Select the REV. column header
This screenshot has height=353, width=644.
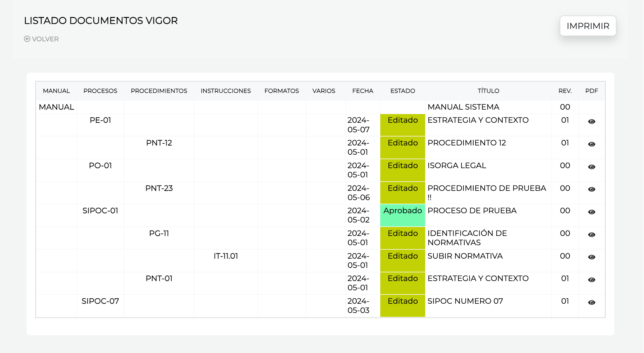tap(565, 91)
